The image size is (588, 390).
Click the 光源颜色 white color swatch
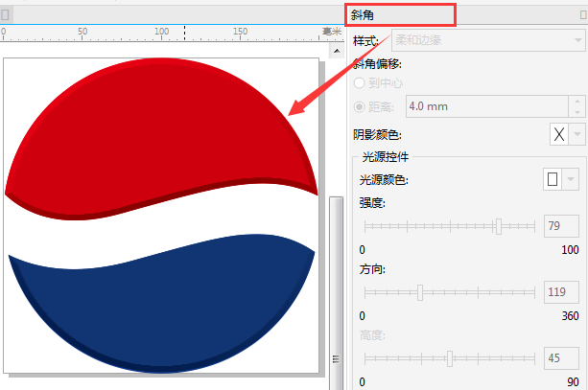click(553, 179)
